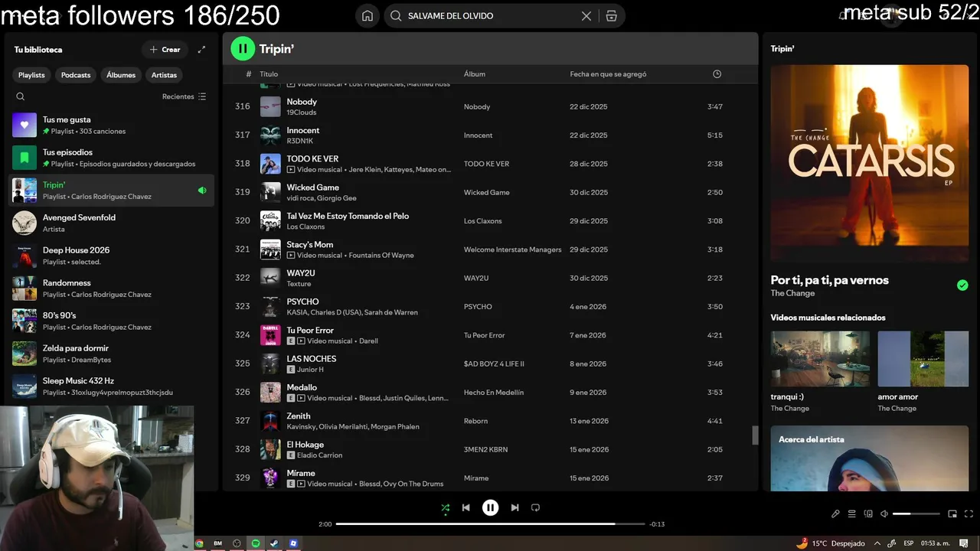980x551 pixels.
Task: Open the 80's 90's playlist
Action: click(x=111, y=321)
